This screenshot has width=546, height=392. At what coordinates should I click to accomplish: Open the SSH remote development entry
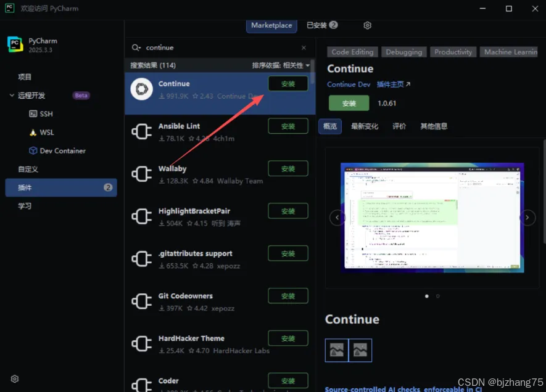point(41,114)
